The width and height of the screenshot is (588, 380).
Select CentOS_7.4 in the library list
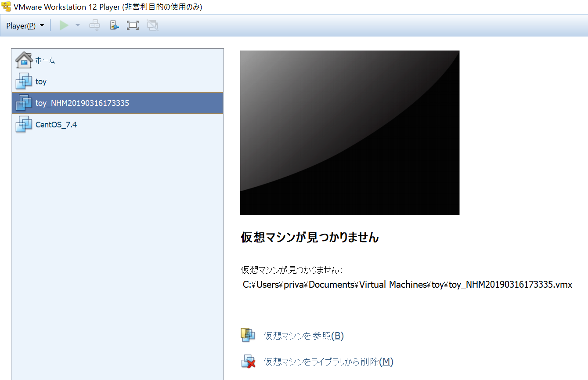click(117, 125)
